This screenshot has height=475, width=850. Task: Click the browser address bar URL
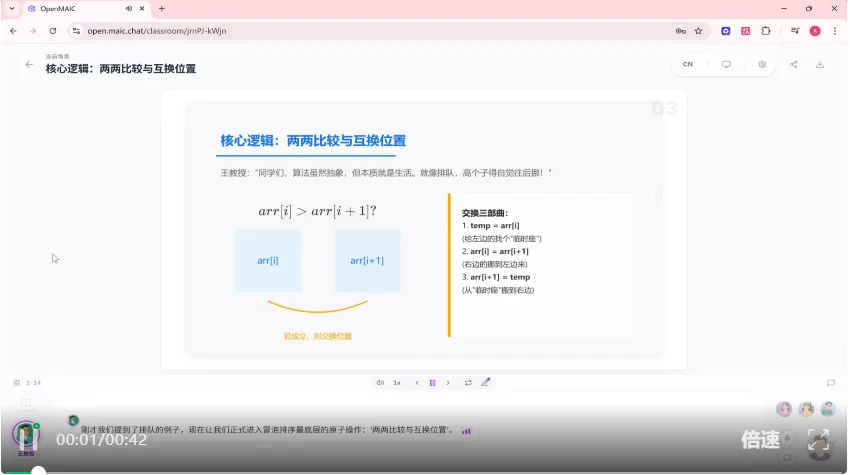(157, 31)
